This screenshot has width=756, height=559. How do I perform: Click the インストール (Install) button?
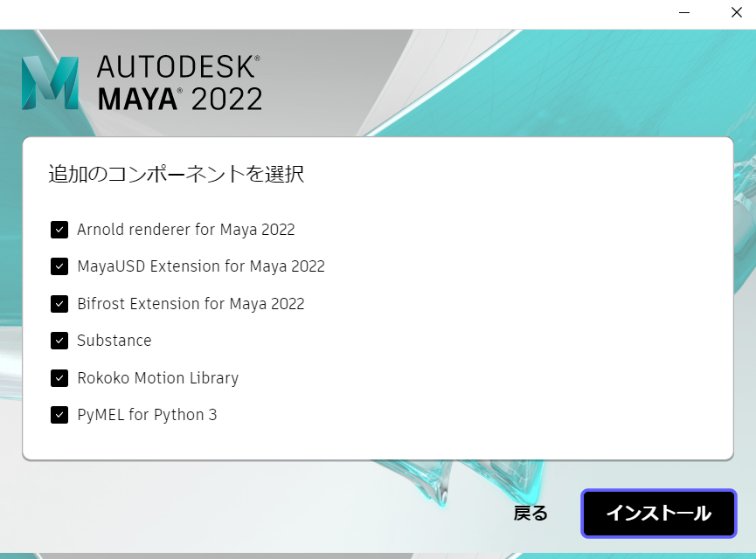(659, 514)
